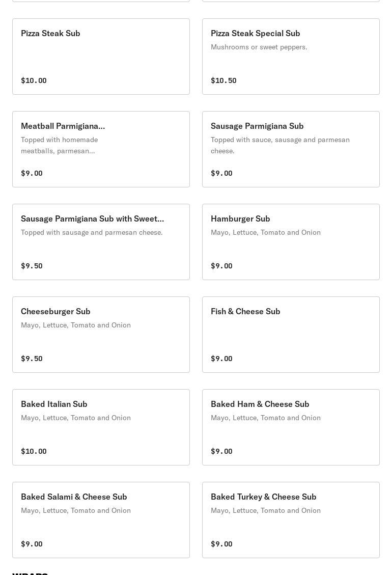Click Hamburger Sub's "Mayo, Lettuce, Tomato" description
Image resolution: width=392 pixels, height=575 pixels.
coord(266,232)
